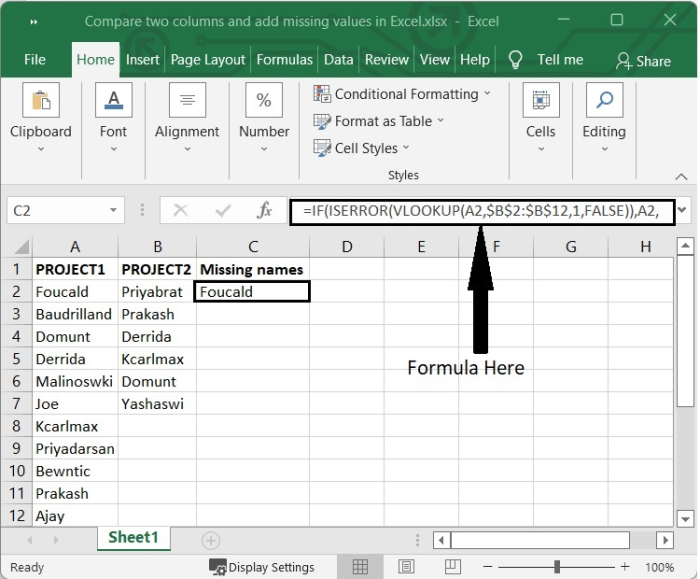Image resolution: width=700 pixels, height=579 pixels.
Task: Open the Clipboard paste icon
Action: click(x=41, y=101)
